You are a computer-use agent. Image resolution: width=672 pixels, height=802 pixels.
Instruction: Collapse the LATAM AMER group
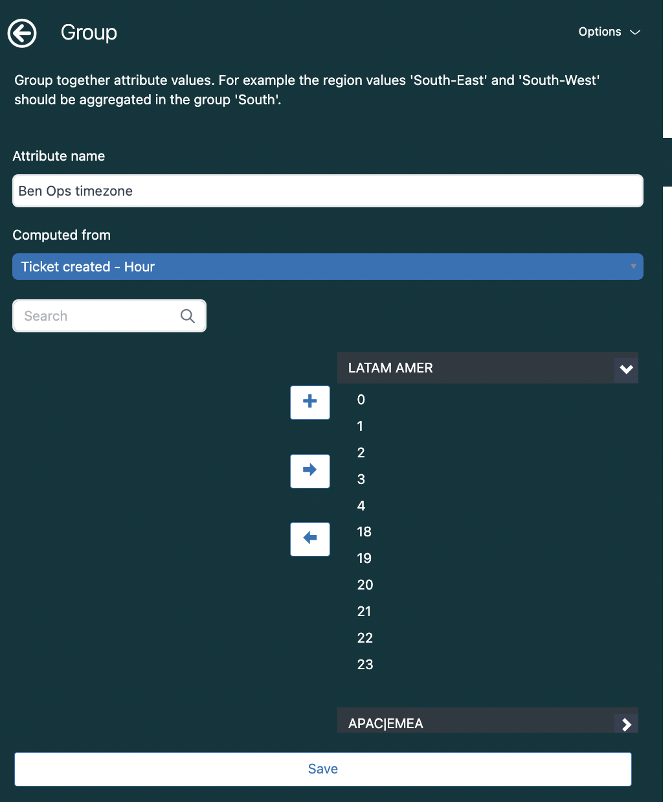pyautogui.click(x=626, y=369)
